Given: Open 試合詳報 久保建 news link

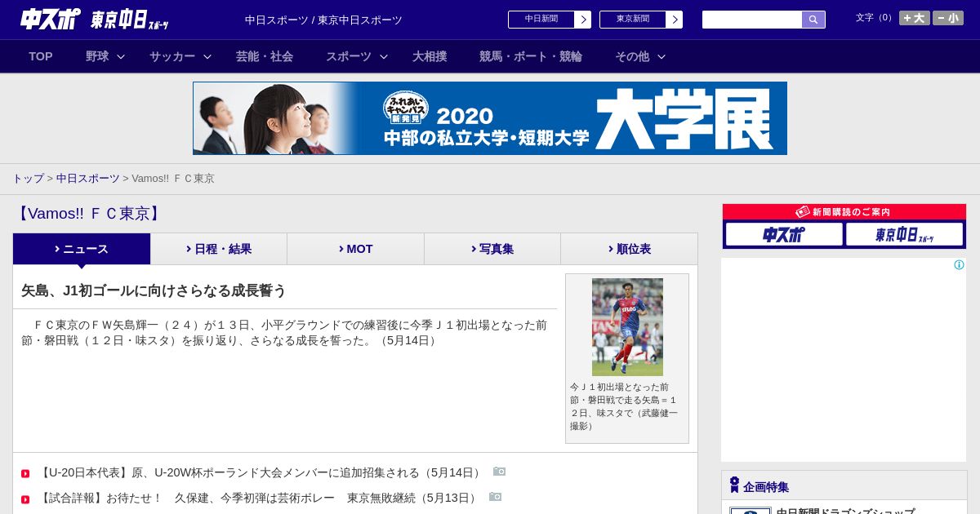Looking at the screenshot, I should click(x=259, y=498).
